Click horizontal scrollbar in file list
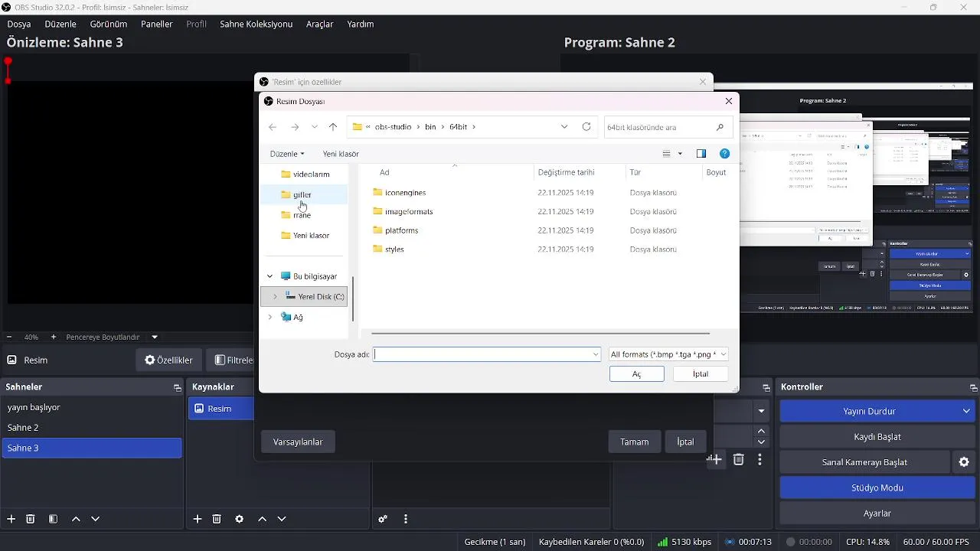 (x=541, y=334)
